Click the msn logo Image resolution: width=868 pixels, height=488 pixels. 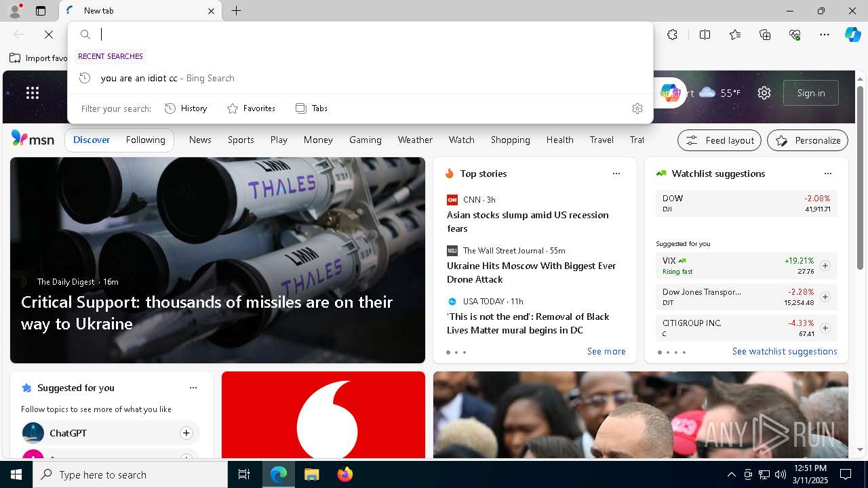pos(33,139)
